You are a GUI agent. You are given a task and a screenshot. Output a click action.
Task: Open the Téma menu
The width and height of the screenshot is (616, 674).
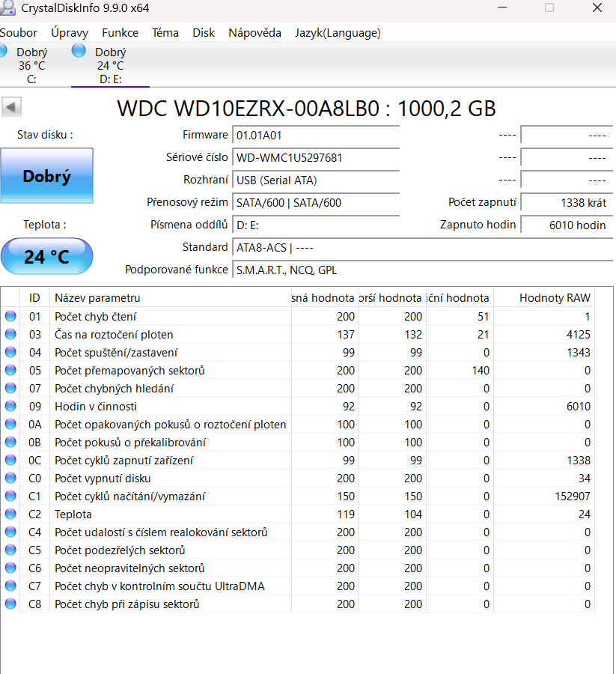click(165, 33)
